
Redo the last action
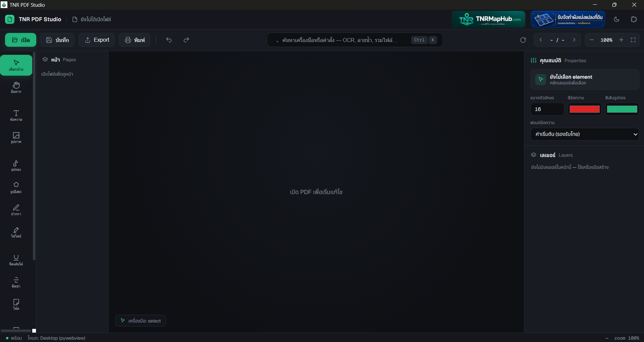(186, 40)
